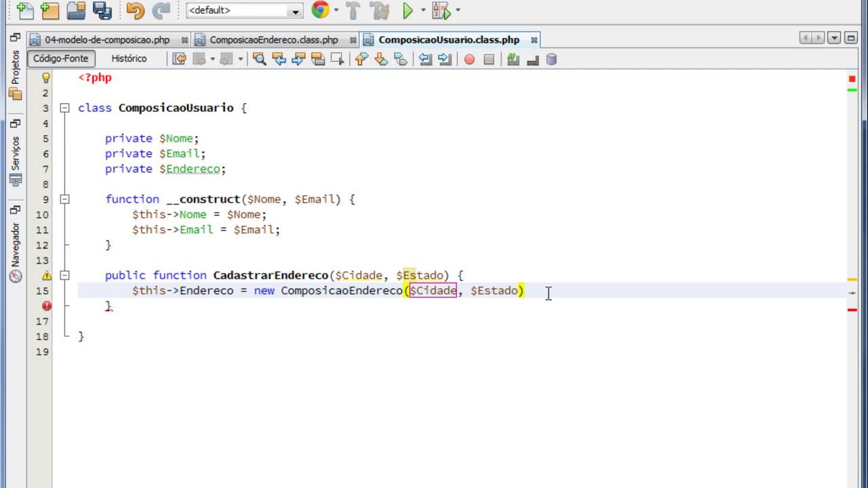Stop Macro Recording with square icon
The image size is (868, 488).
click(489, 59)
